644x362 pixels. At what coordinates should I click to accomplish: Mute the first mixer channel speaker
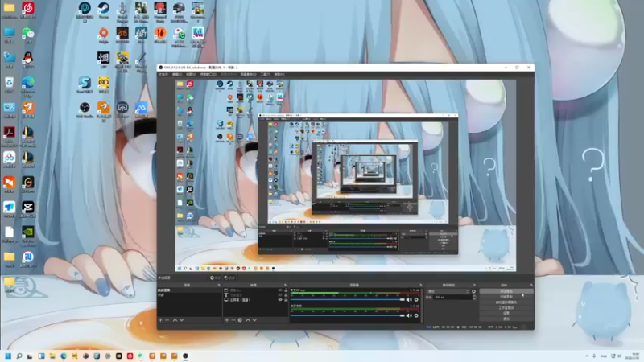tap(409, 299)
